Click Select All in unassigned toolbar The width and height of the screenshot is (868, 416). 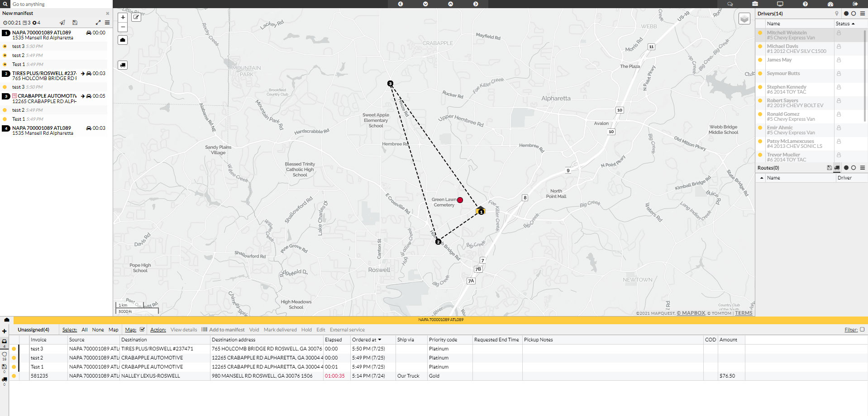[85, 330]
